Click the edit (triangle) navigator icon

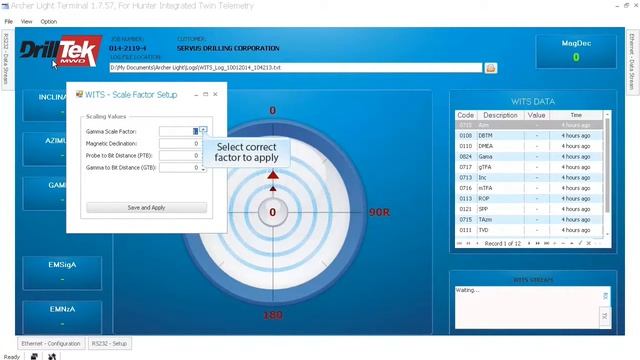click(571, 243)
